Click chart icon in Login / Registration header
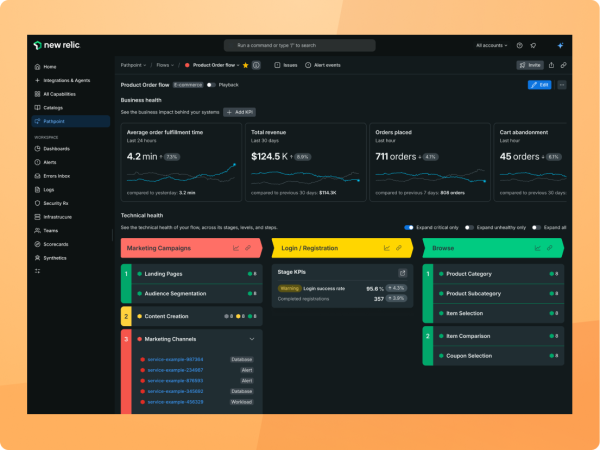The image size is (600, 450). click(386, 248)
